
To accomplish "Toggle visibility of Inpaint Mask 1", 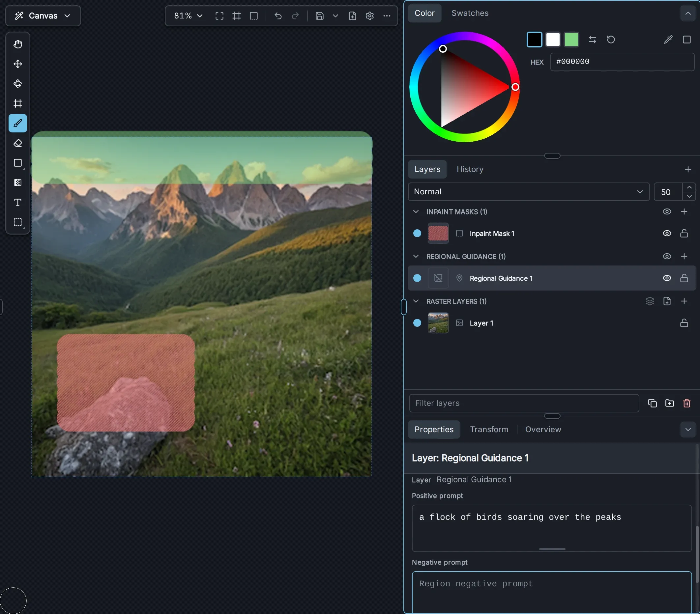I will click(667, 234).
